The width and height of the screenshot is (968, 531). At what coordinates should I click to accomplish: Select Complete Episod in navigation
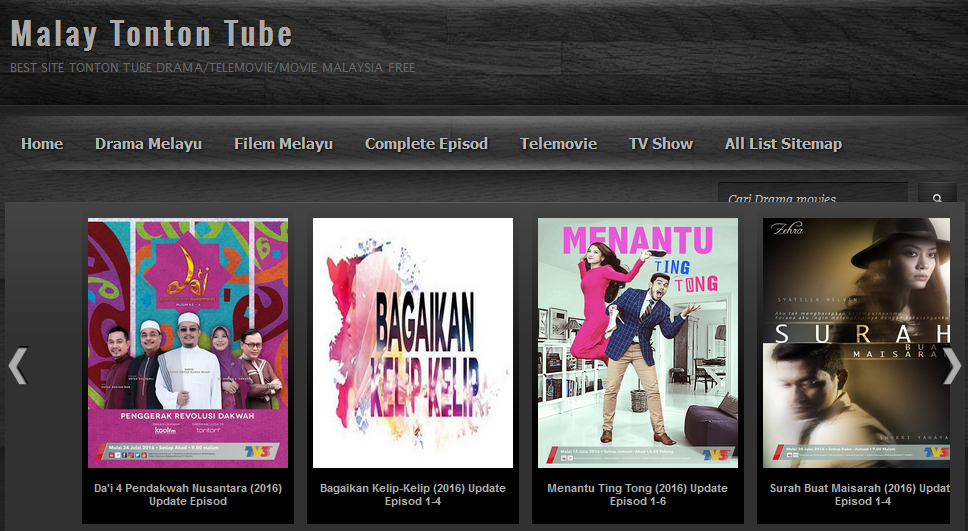(426, 144)
